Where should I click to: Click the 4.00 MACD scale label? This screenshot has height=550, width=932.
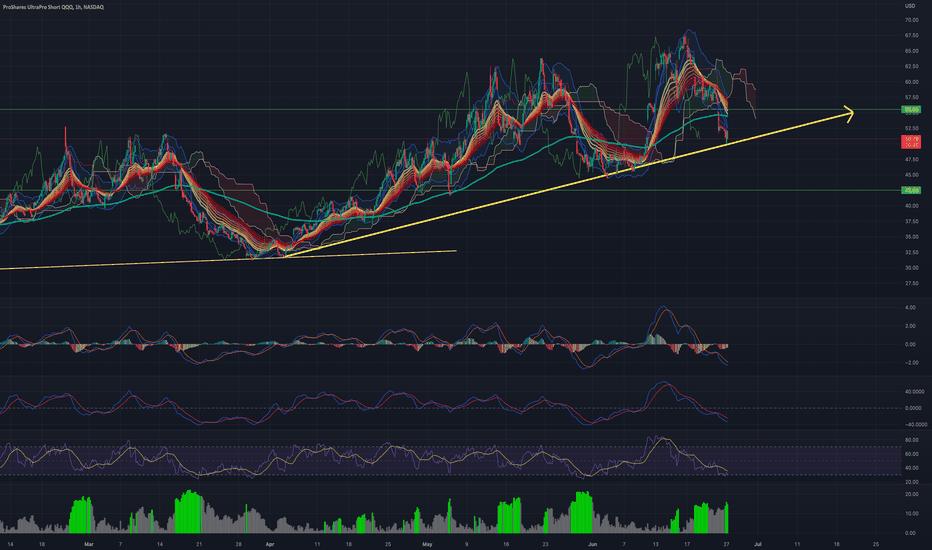[910, 308]
